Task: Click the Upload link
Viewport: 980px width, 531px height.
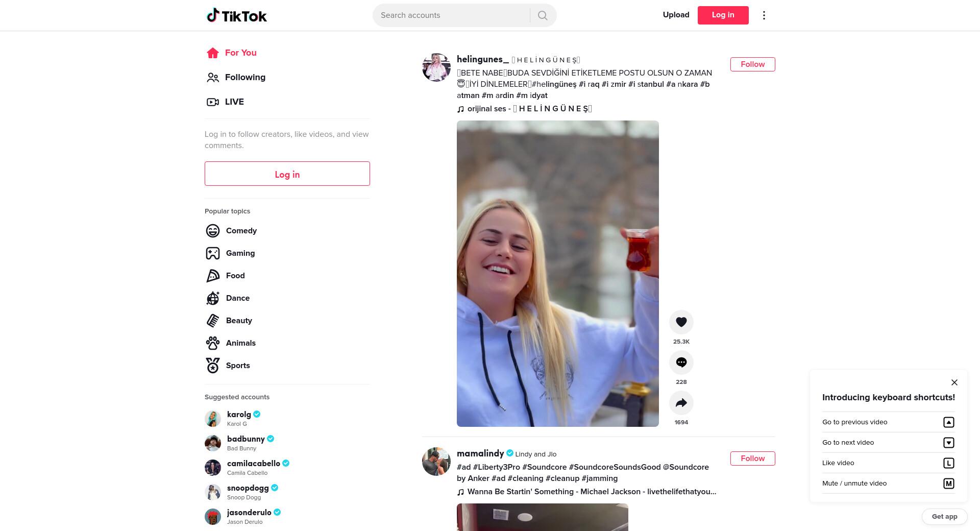Action: [x=676, y=15]
